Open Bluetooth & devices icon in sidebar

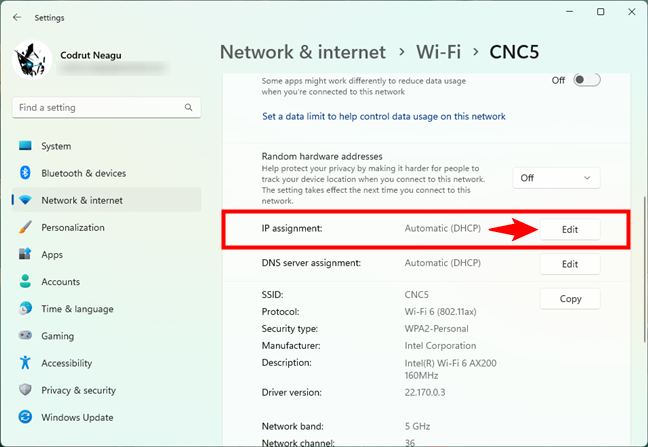pos(25,173)
